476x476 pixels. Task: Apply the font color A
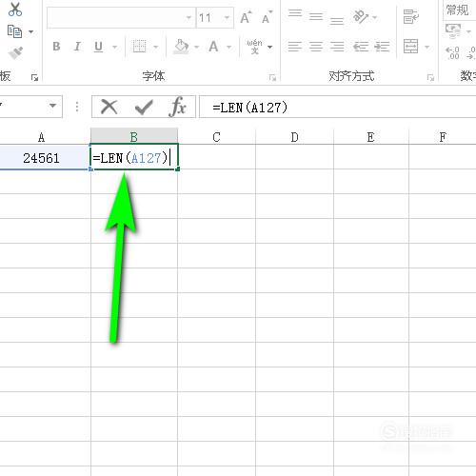tap(213, 47)
